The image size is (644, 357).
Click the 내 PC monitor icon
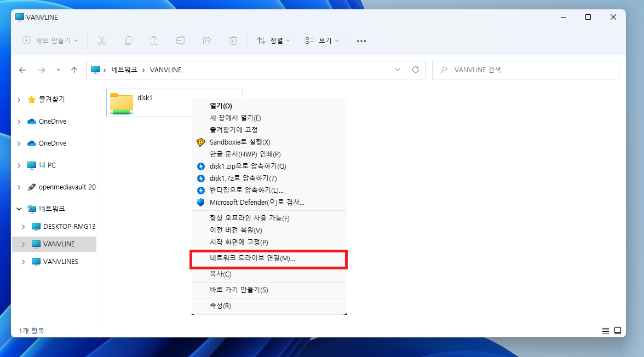coord(32,165)
